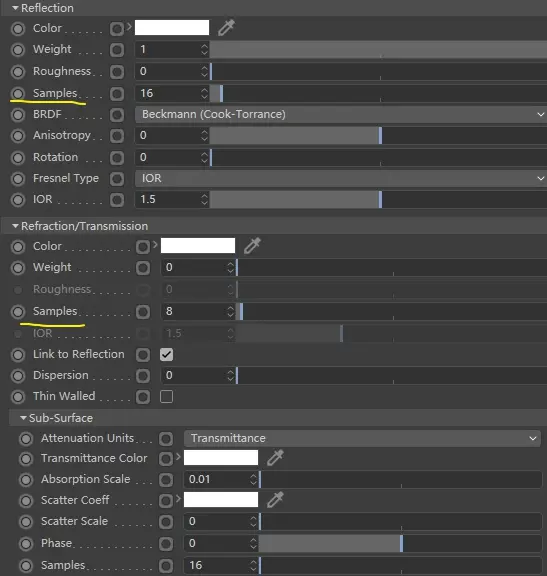Open the Attenuation Units Transmittance dropdown
Image resolution: width=547 pixels, height=576 pixels.
coord(362,438)
